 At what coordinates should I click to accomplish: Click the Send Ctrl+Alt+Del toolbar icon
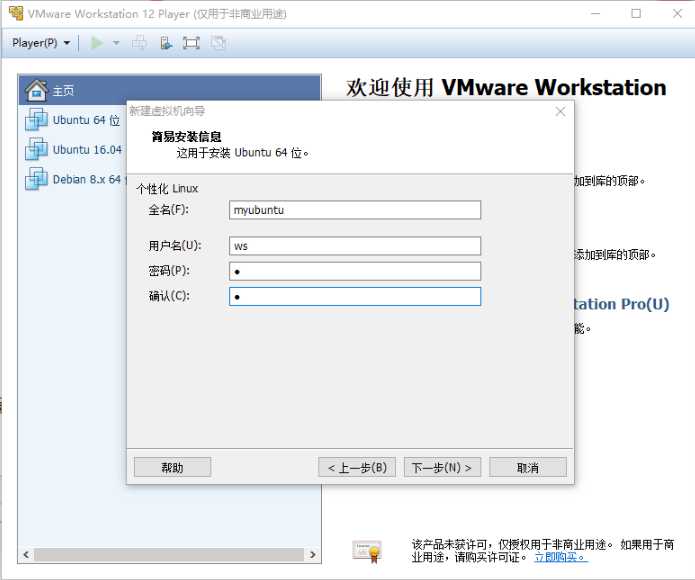click(x=139, y=43)
